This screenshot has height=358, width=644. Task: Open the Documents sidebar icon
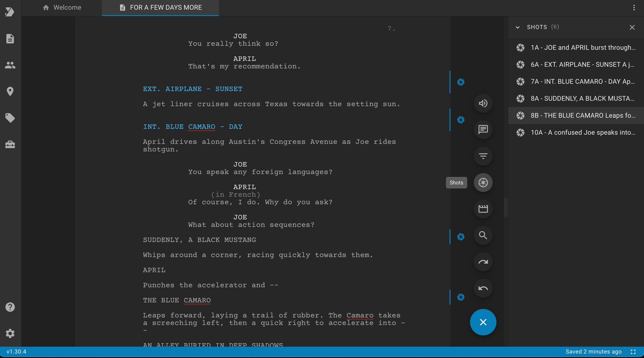(10, 38)
